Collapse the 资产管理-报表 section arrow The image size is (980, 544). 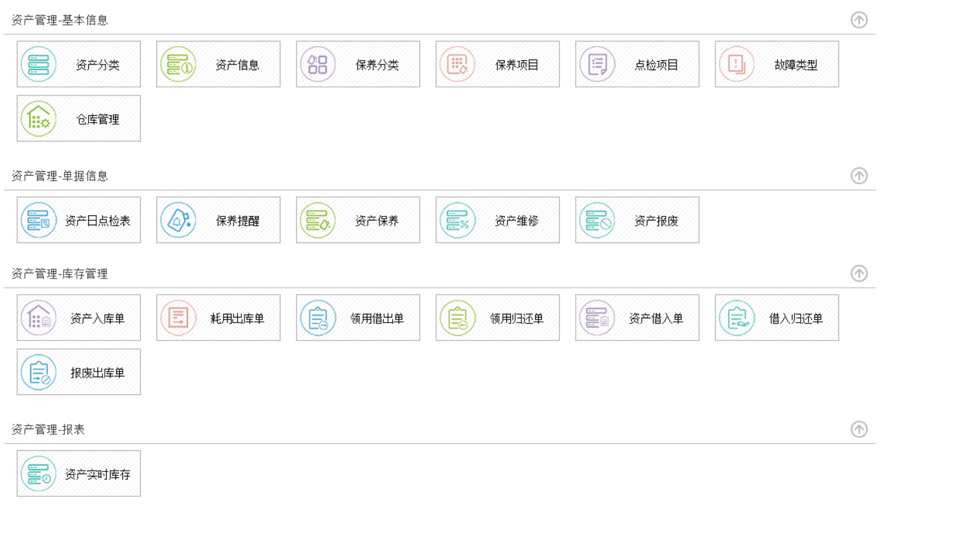[x=859, y=429]
